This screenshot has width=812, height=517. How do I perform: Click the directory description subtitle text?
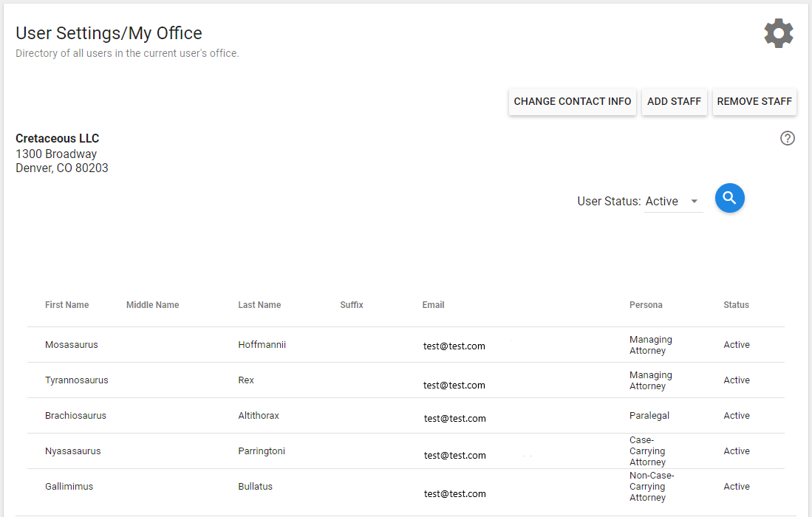(x=127, y=53)
